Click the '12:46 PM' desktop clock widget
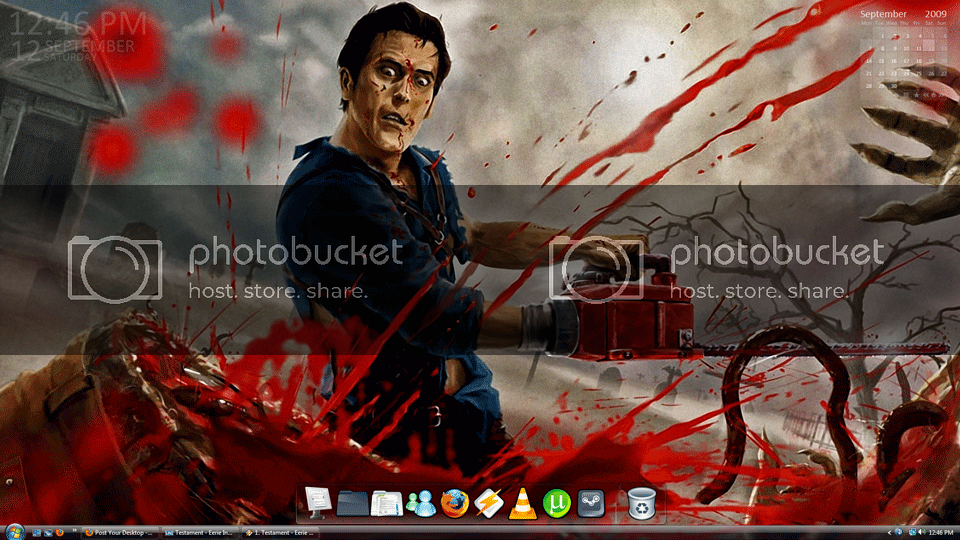Screen dimensions: 960x540 tap(78, 24)
